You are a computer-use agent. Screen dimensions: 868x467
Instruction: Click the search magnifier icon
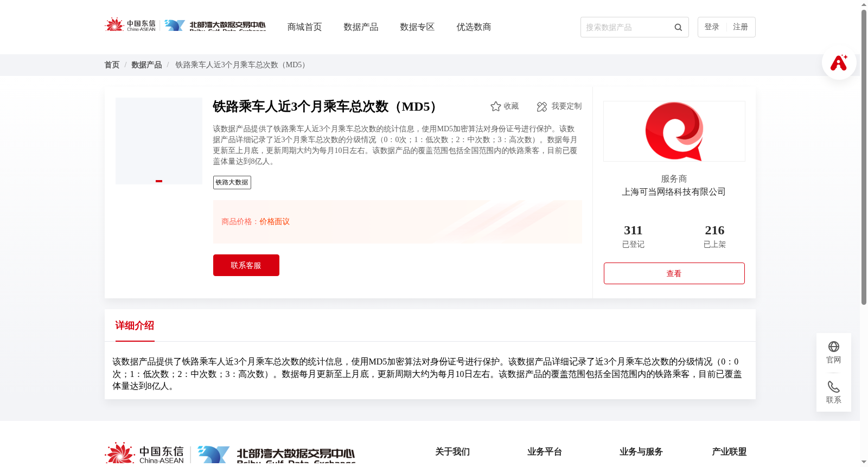tap(678, 27)
